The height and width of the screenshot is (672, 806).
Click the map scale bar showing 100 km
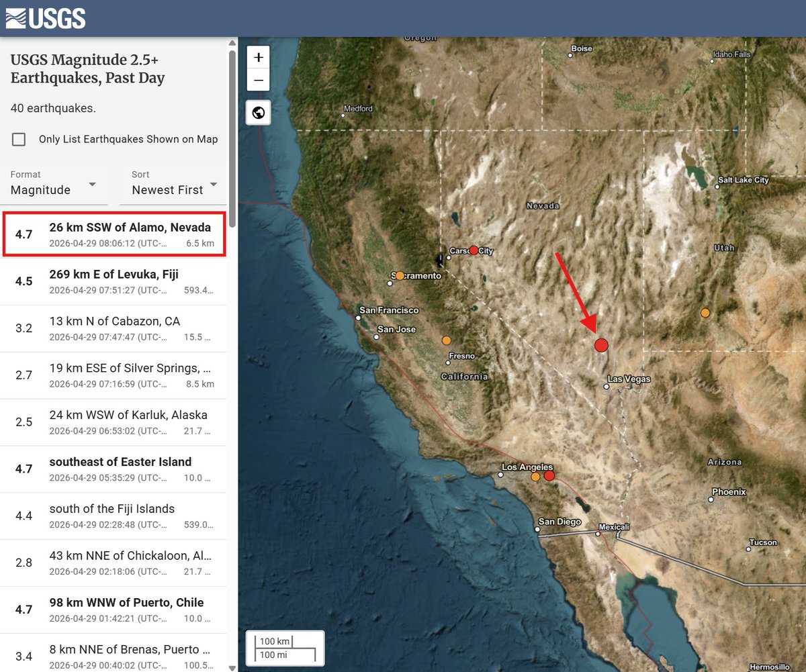[x=285, y=648]
